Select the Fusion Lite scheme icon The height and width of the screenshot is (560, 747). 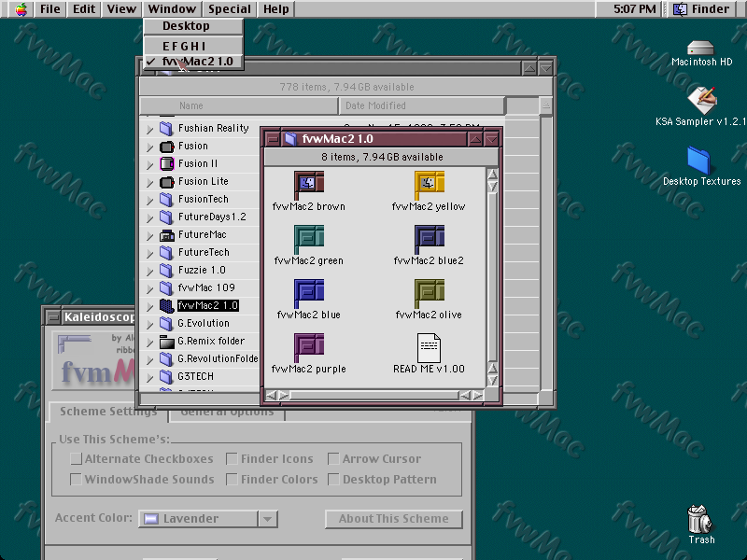click(166, 181)
